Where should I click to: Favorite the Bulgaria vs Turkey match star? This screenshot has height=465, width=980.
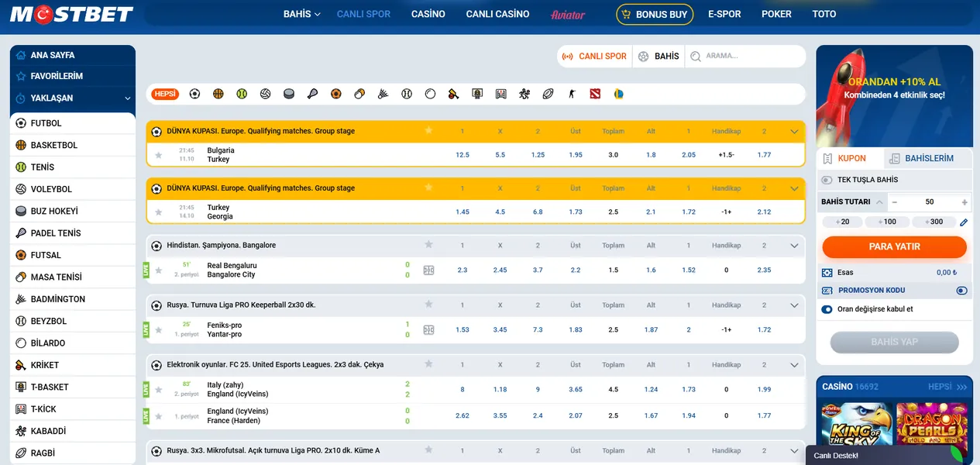coord(159,155)
